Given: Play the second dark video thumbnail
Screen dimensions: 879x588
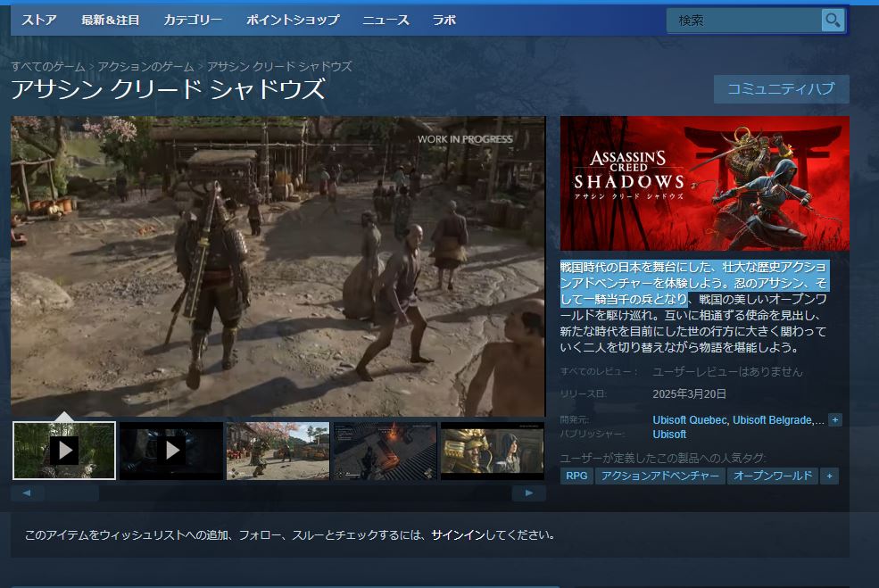Looking at the screenshot, I should 171,450.
